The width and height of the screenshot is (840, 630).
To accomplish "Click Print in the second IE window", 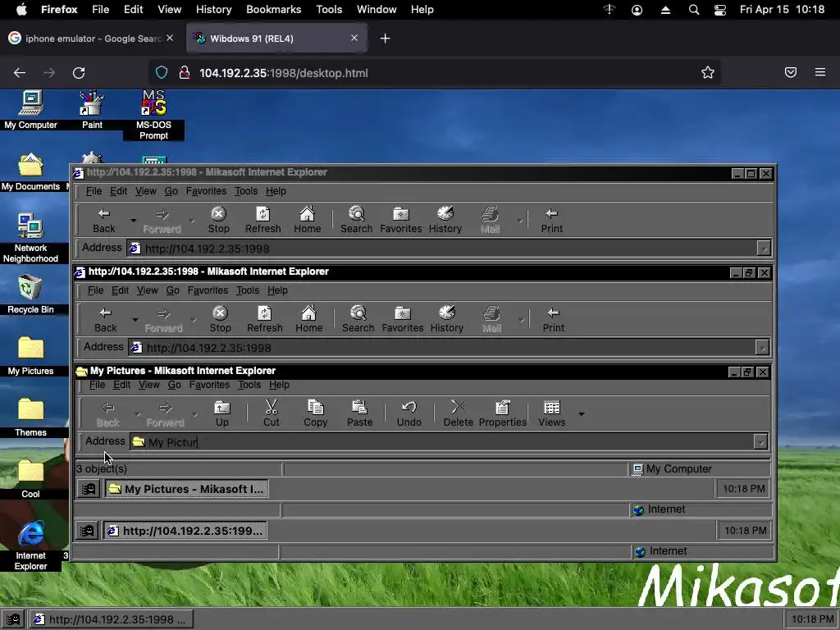I will 554,319.
